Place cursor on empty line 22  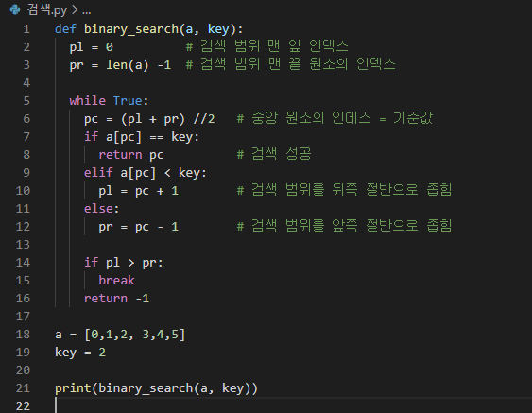(292, 405)
